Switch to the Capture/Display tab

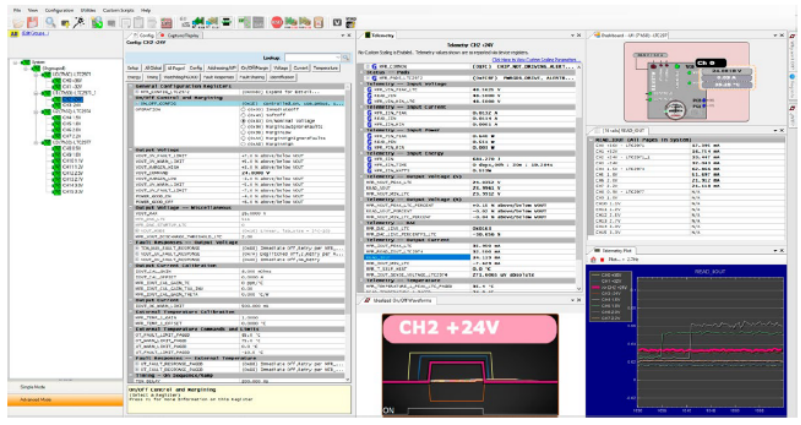(x=180, y=35)
